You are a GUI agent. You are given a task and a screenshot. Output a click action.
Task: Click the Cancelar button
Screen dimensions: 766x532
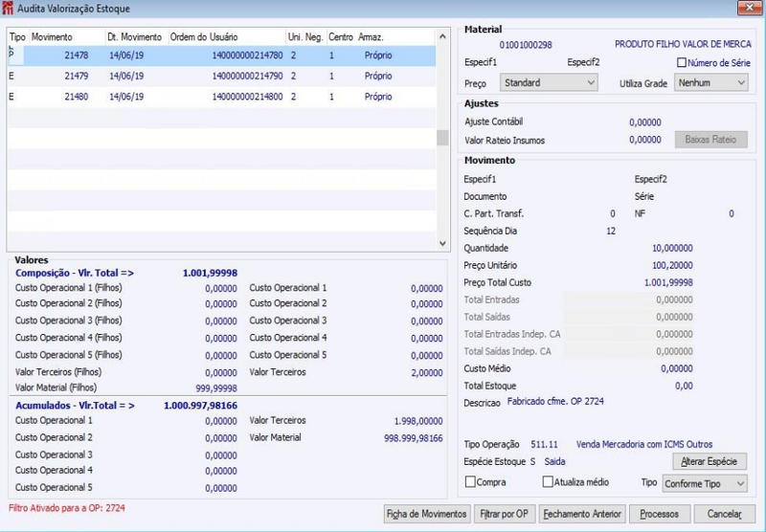[x=725, y=514]
